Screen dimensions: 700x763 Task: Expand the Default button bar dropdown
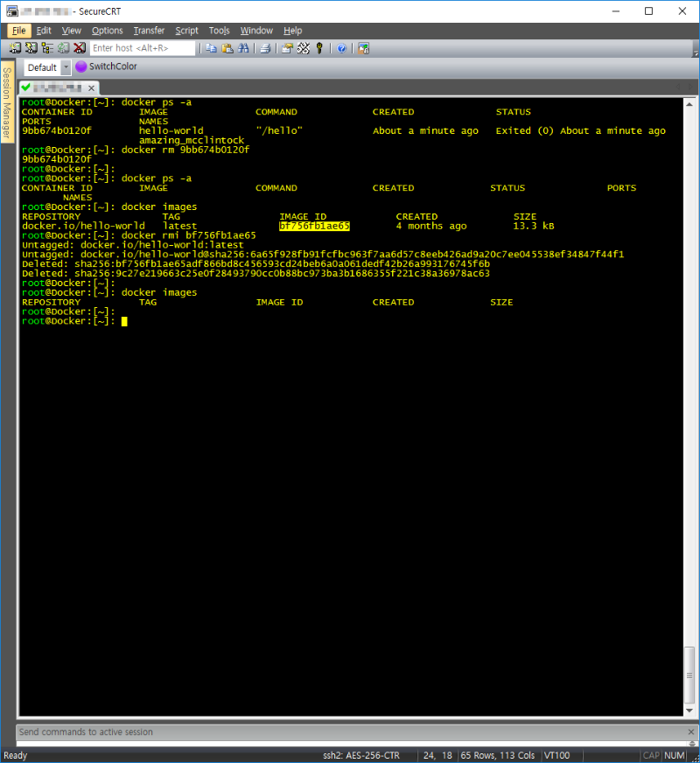click(x=66, y=67)
